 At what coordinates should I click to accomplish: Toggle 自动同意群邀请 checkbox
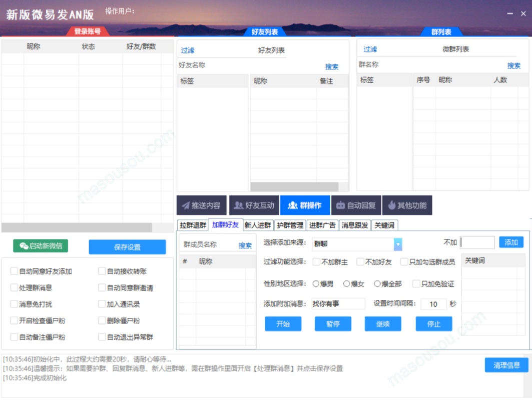pos(102,287)
